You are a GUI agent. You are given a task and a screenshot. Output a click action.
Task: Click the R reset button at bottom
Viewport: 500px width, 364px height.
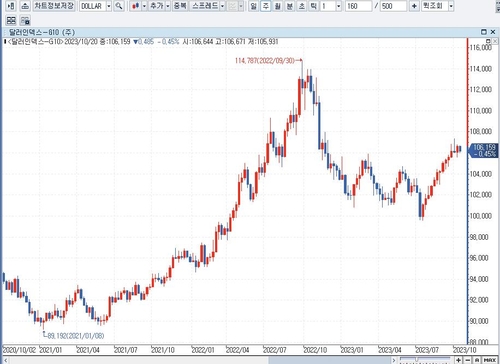pyautogui.click(x=477, y=360)
